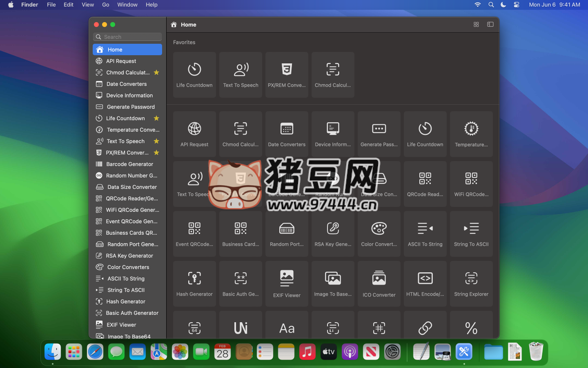The width and height of the screenshot is (588, 368).
Task: Unfavorite Chmod Calculator star in sidebar
Action: [156, 72]
